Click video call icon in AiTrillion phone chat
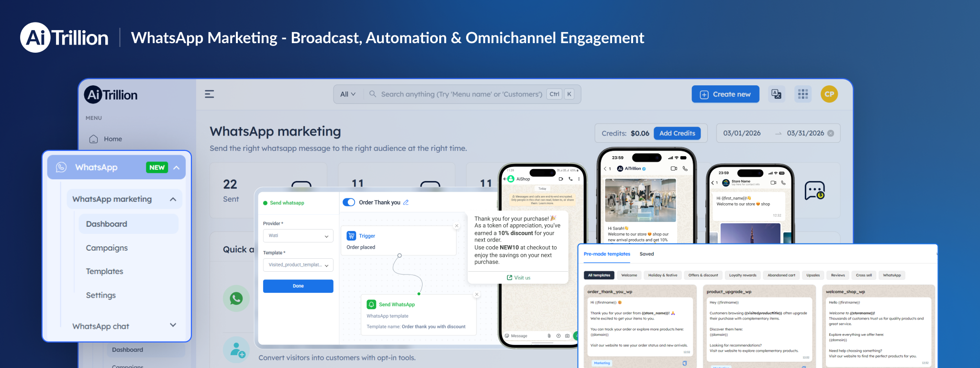Viewport: 980px width, 368px height. tap(674, 169)
